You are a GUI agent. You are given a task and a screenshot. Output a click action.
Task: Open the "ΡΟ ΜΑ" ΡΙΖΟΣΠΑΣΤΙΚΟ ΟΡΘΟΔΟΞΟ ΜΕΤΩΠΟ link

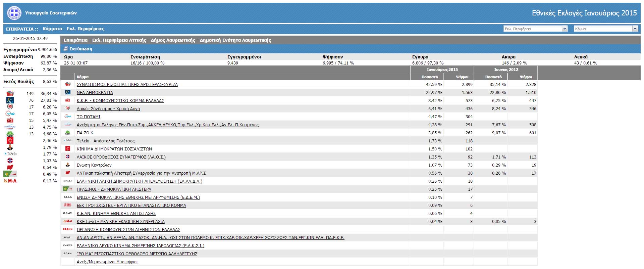[137, 254]
